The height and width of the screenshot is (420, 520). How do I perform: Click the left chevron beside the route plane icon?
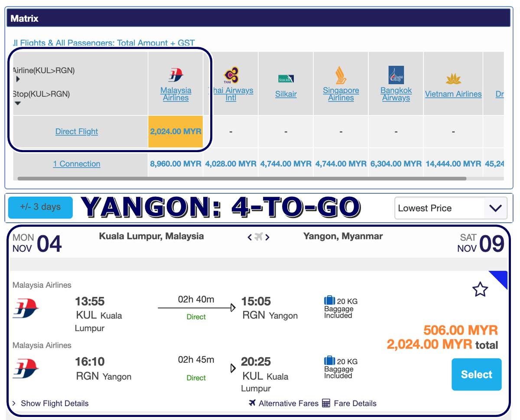(250, 237)
